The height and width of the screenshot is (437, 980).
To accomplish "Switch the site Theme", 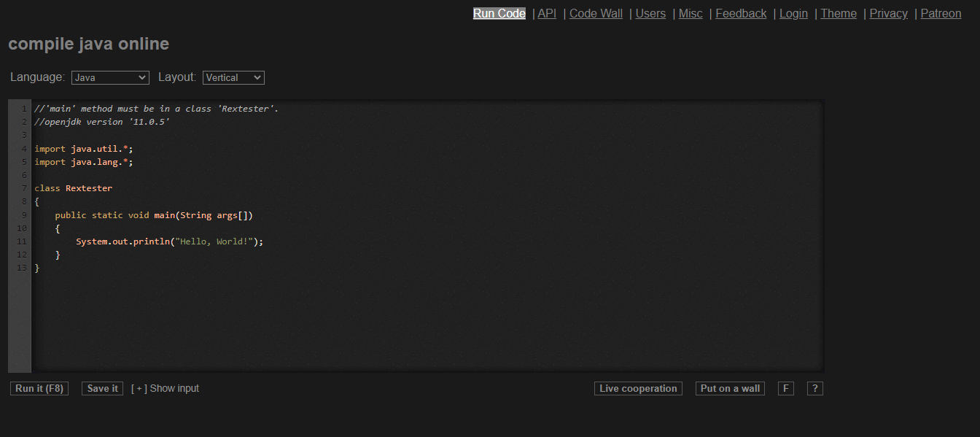I will pyautogui.click(x=839, y=13).
